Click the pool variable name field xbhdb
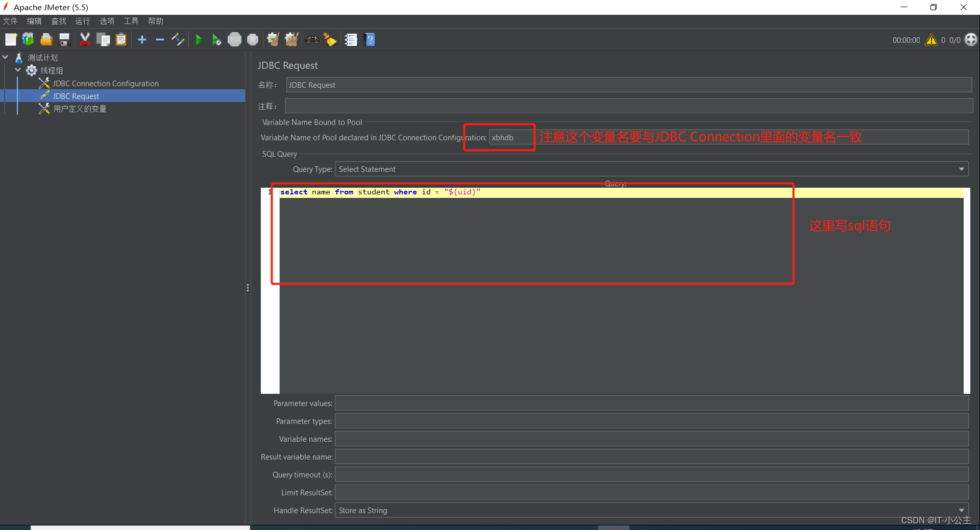The image size is (980, 530). coord(729,138)
